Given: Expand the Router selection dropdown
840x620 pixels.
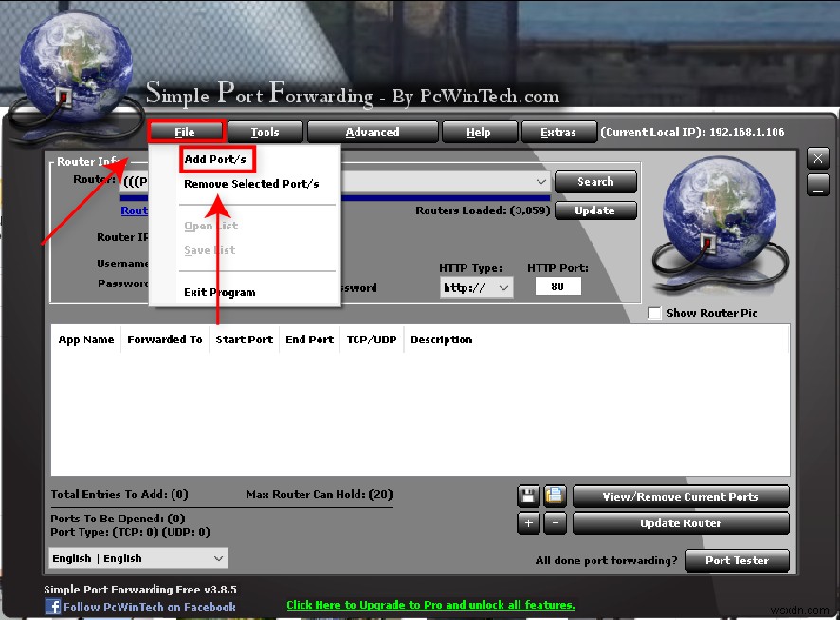Looking at the screenshot, I should 541,182.
